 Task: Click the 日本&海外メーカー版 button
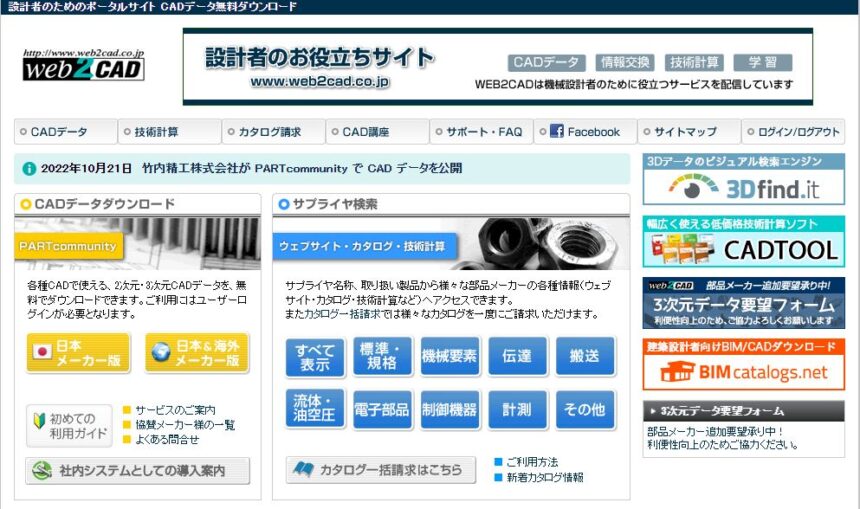197,353
